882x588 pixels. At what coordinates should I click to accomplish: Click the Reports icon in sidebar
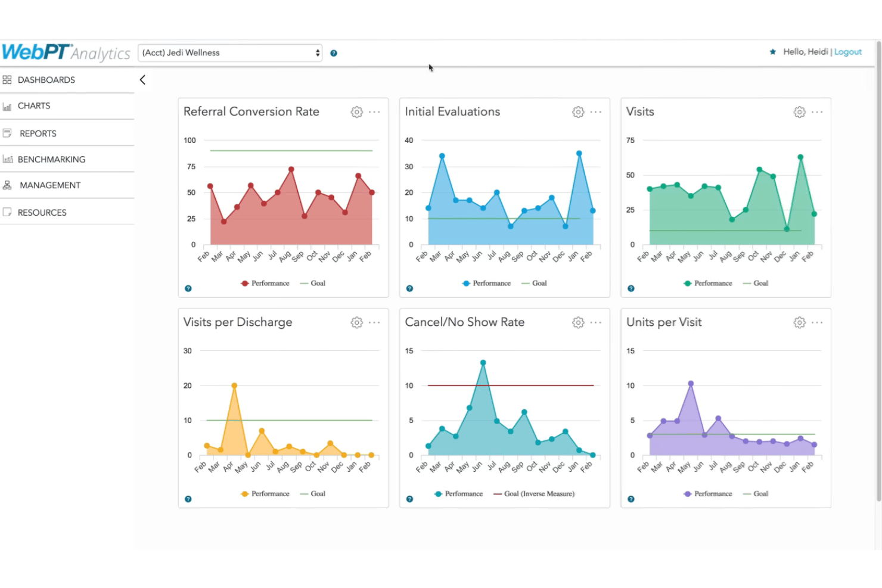pyautogui.click(x=7, y=133)
